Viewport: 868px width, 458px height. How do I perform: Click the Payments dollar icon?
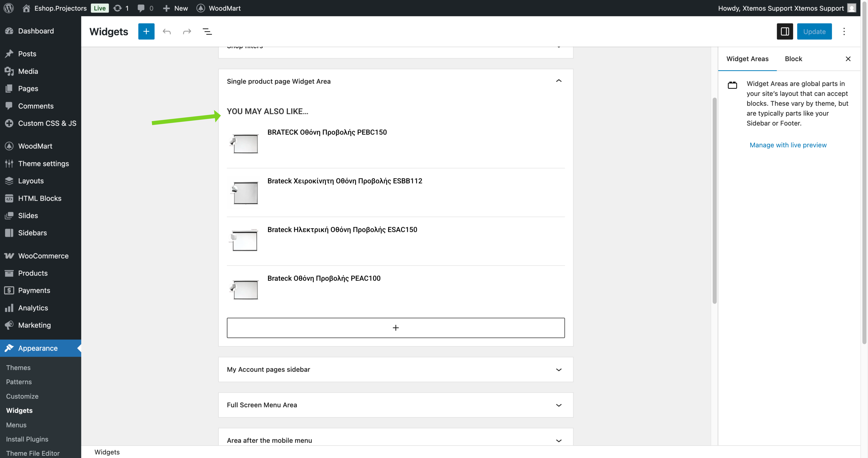[x=9, y=290]
